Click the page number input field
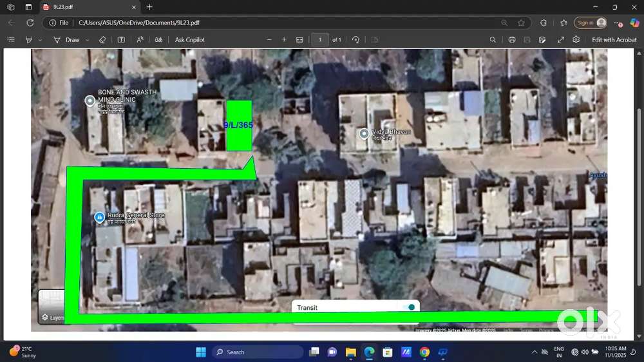Screen dimensions: 644x362 tap(319, 40)
